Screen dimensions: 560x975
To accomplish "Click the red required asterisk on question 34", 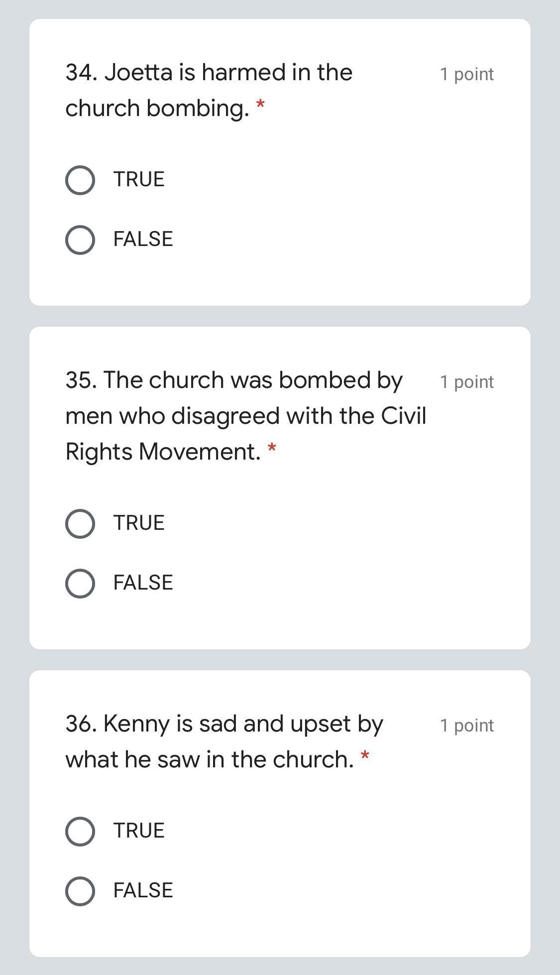I will [260, 105].
